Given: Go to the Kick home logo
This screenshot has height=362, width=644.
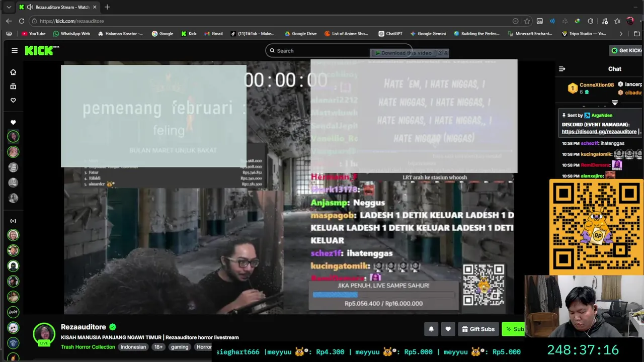Looking at the screenshot, I should click(42, 50).
